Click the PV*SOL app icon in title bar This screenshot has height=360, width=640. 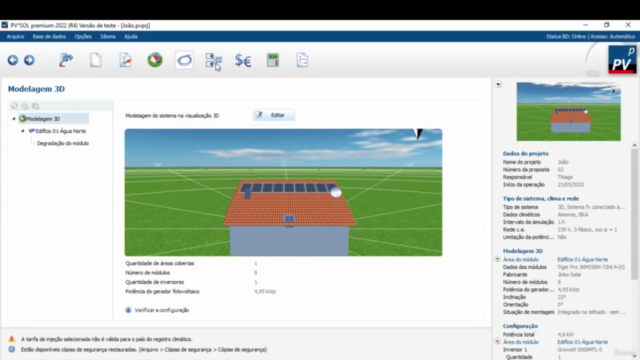coord(4,25)
